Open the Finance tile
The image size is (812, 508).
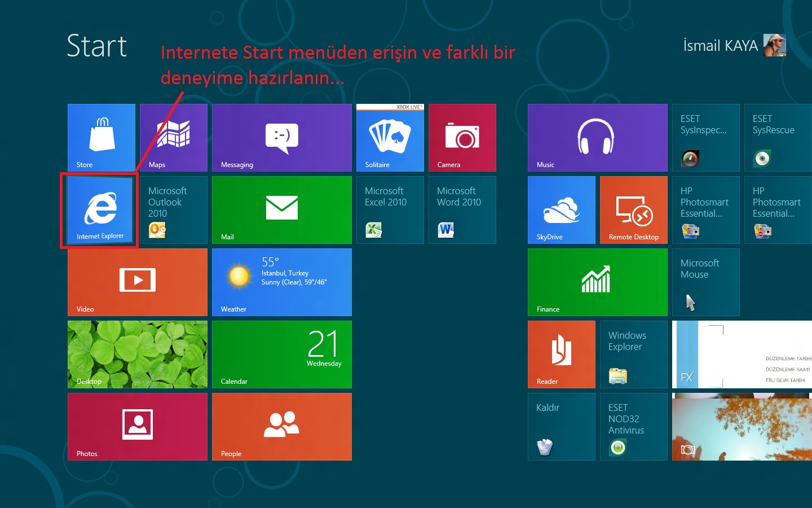coord(598,282)
